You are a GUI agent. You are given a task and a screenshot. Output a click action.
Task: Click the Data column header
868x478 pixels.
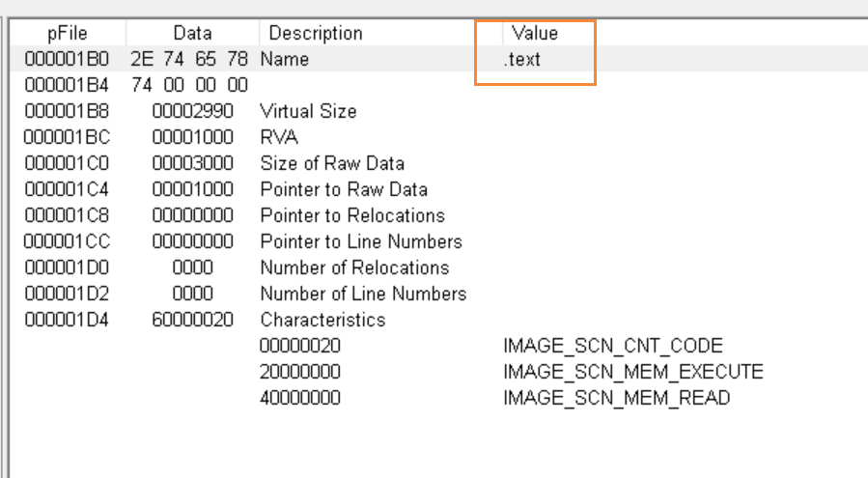[x=192, y=33]
